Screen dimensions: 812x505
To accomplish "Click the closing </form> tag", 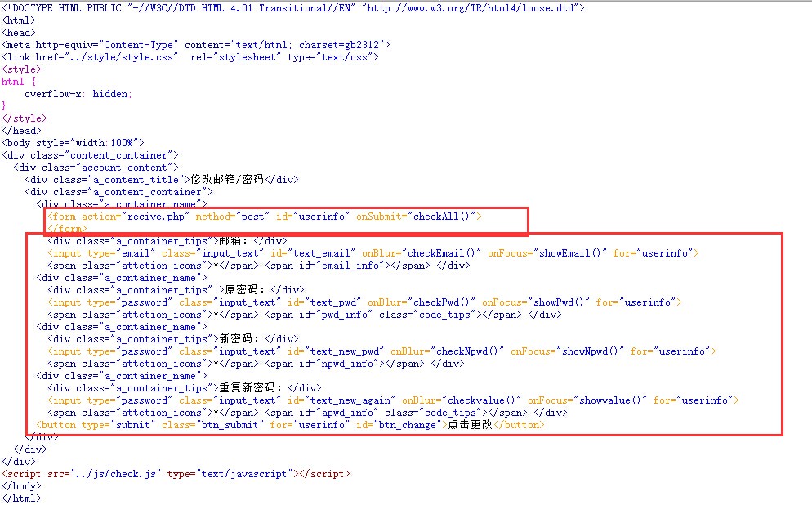I will (67, 229).
